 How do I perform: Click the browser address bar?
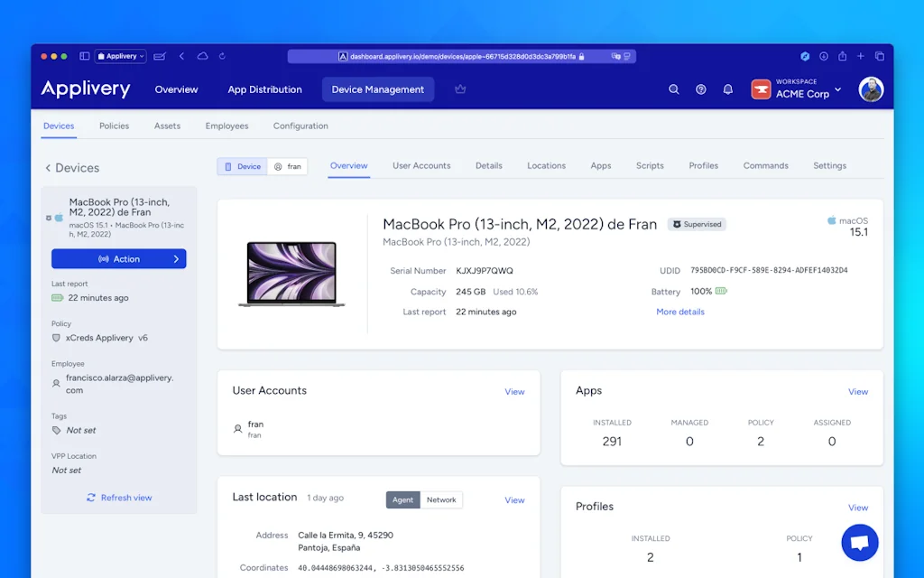(x=461, y=56)
